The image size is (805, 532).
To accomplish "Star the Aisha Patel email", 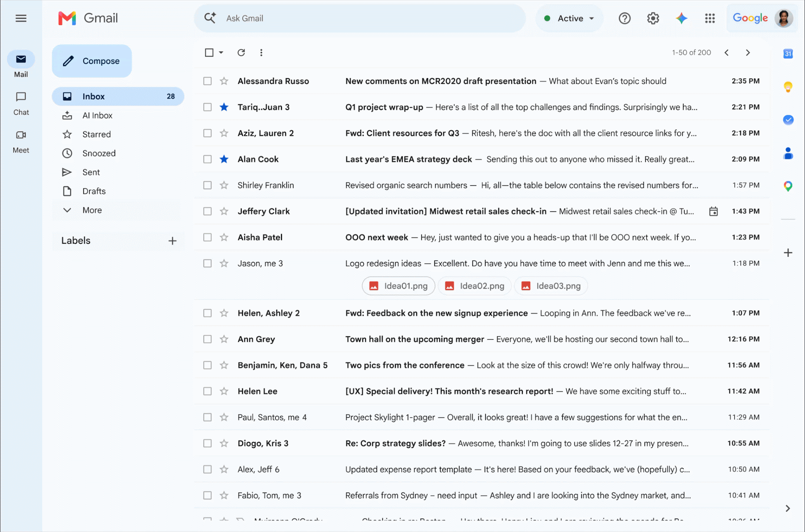I will point(224,237).
